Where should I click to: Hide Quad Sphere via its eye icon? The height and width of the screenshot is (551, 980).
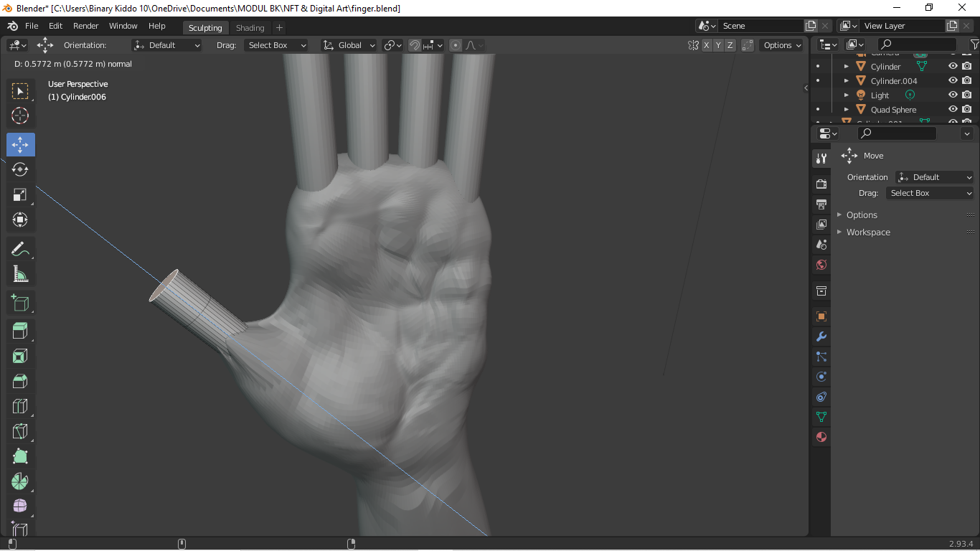tap(953, 109)
